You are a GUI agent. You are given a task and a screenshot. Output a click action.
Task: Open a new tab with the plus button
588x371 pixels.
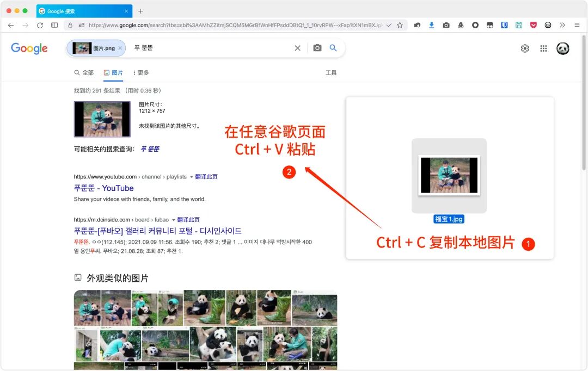[140, 11]
